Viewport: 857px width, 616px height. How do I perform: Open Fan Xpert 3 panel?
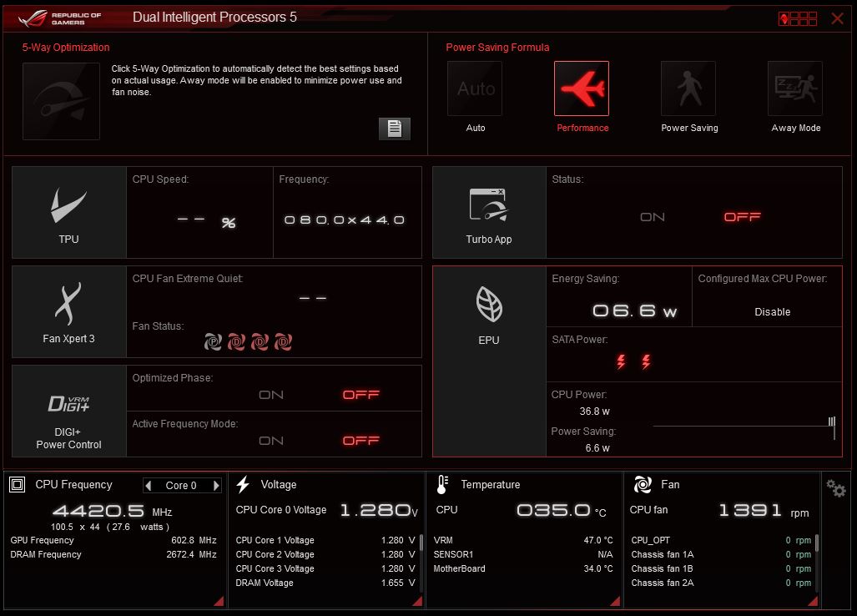[x=68, y=312]
